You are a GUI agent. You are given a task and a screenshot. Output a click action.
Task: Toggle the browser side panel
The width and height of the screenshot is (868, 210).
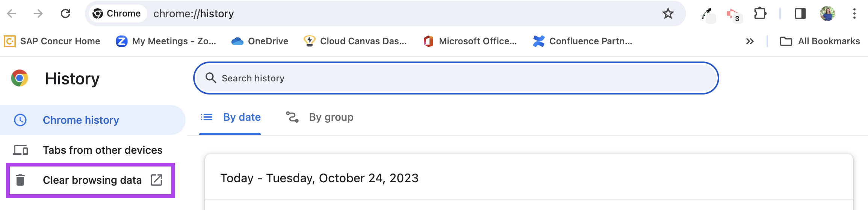(800, 14)
